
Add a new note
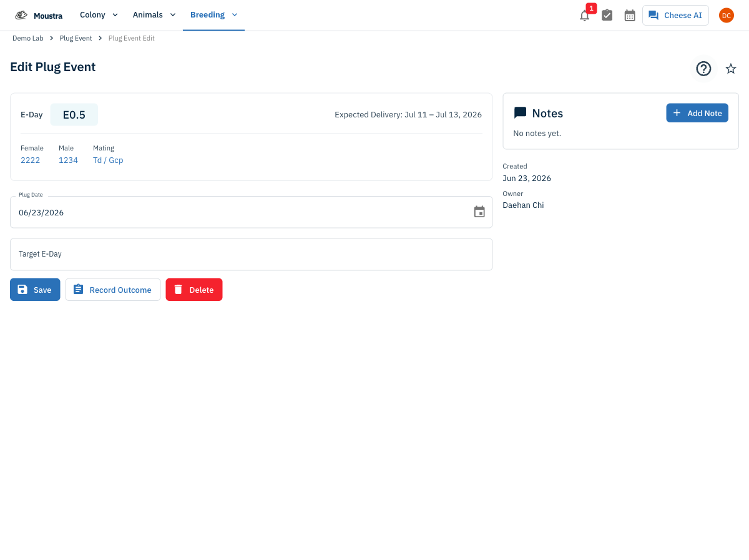click(x=697, y=113)
